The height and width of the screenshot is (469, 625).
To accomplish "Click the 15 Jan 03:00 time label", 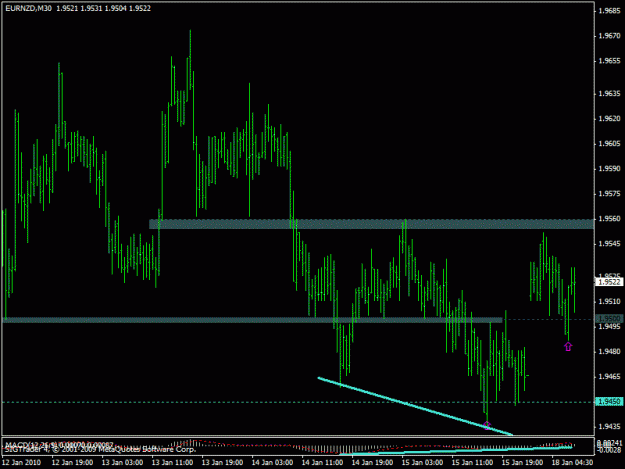I will click(422, 462).
